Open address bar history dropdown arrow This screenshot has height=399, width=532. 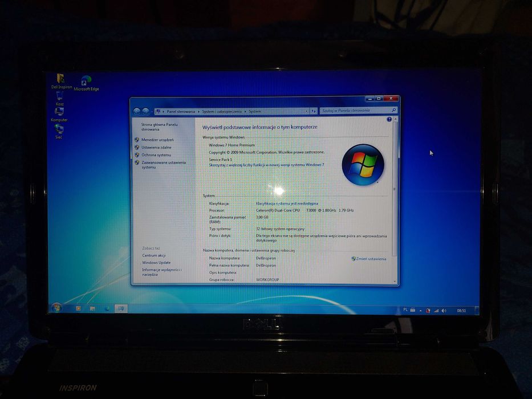(306, 111)
